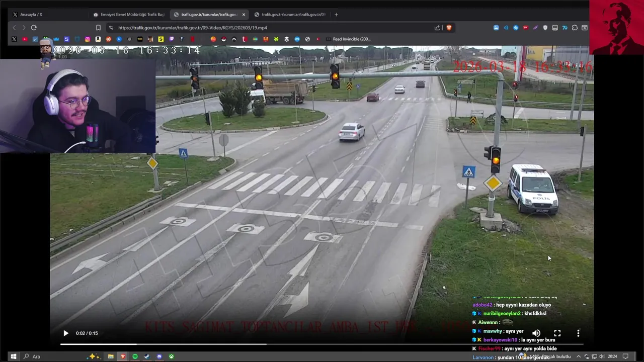This screenshot has width=644, height=362.
Task: Select chat message from adobo42
Action: tap(512, 305)
